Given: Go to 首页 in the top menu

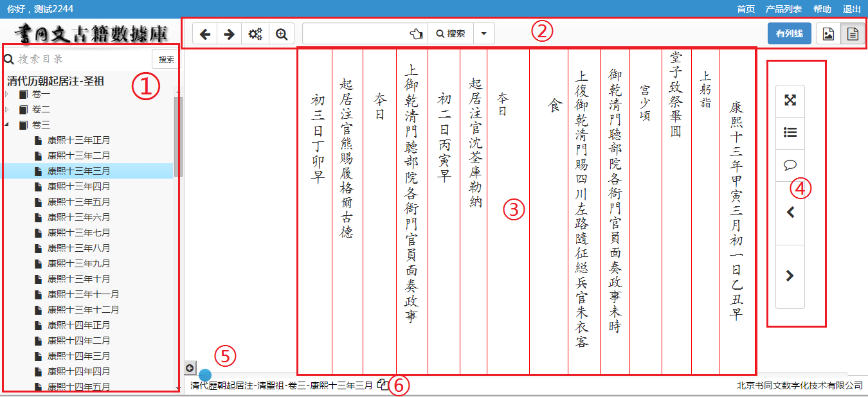Looking at the screenshot, I should click(746, 9).
